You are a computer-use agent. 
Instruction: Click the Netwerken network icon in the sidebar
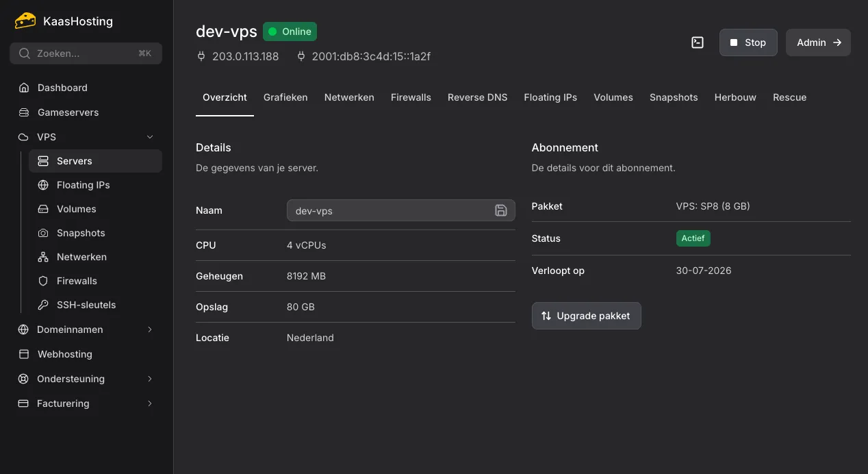pos(43,257)
